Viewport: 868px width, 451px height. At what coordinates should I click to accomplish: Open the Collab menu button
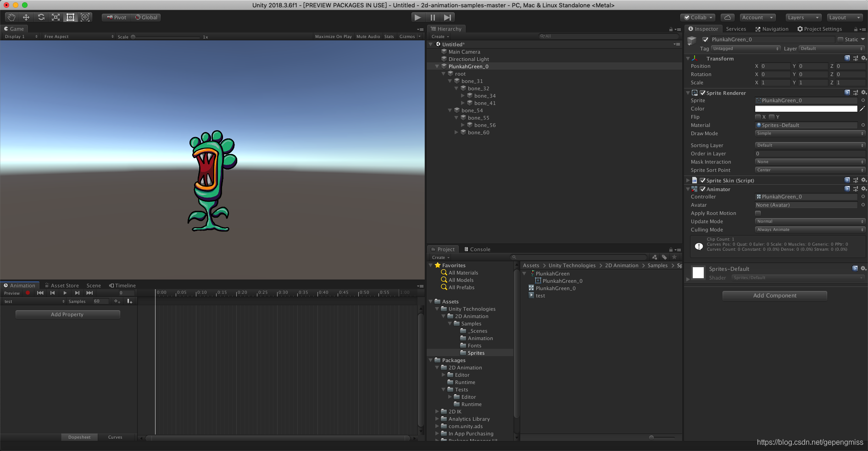(698, 17)
